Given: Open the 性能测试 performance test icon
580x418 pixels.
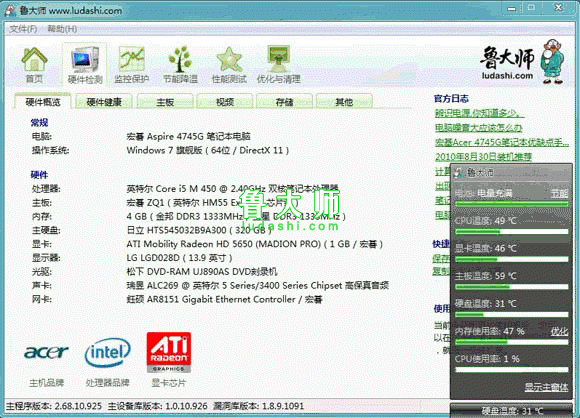Looking at the screenshot, I should point(229,65).
